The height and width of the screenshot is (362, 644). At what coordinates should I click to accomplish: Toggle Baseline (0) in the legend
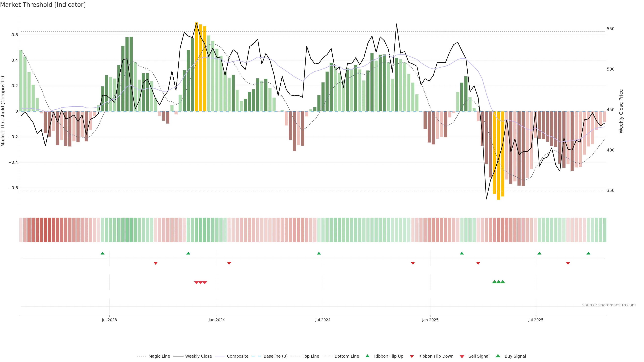pos(275,356)
